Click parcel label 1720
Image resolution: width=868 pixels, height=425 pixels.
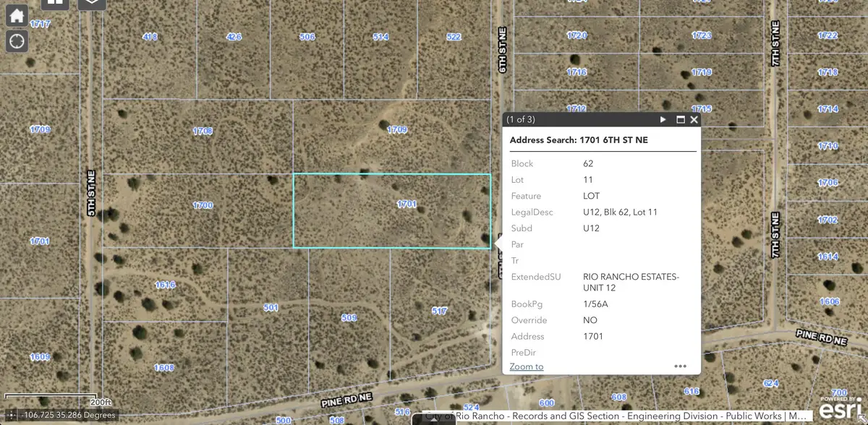(576, 35)
